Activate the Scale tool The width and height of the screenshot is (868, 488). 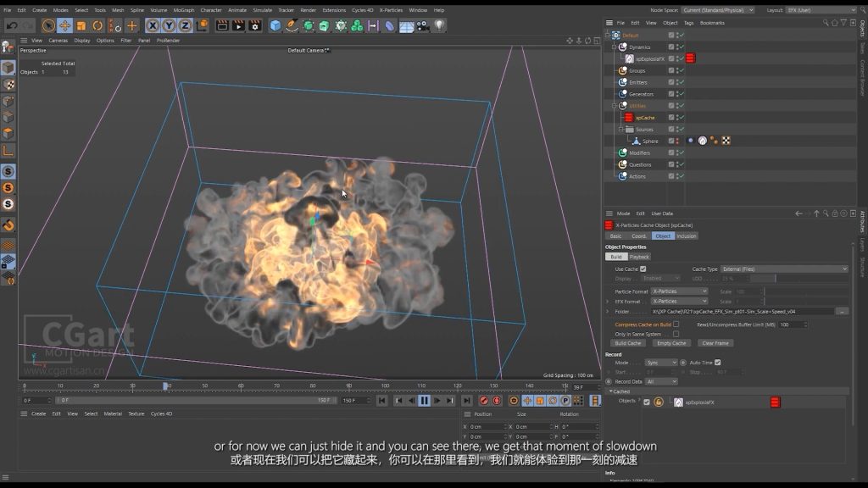[x=81, y=25]
